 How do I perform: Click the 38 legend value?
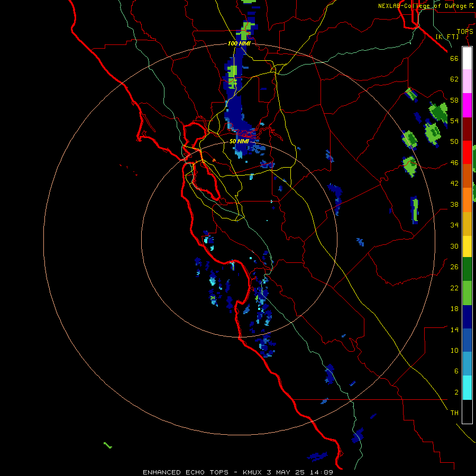coord(454,205)
